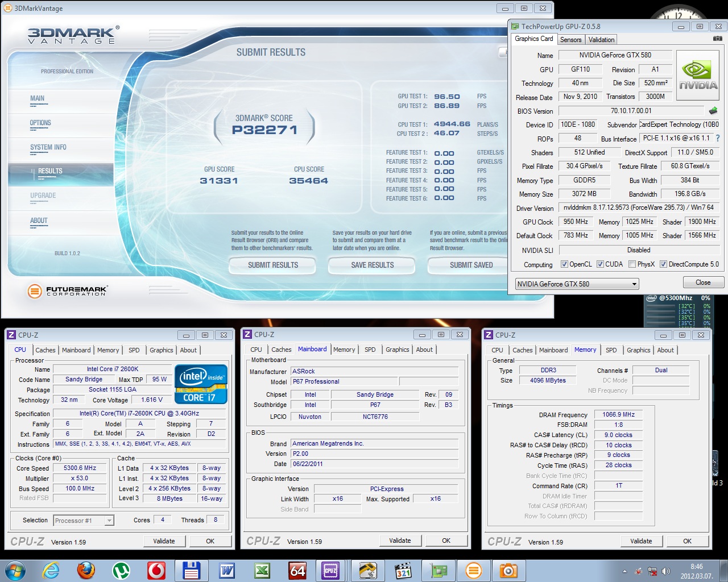The image size is (728, 582).
Task: Open the GPU selection dropdown in GPU-Z
Action: point(577,284)
